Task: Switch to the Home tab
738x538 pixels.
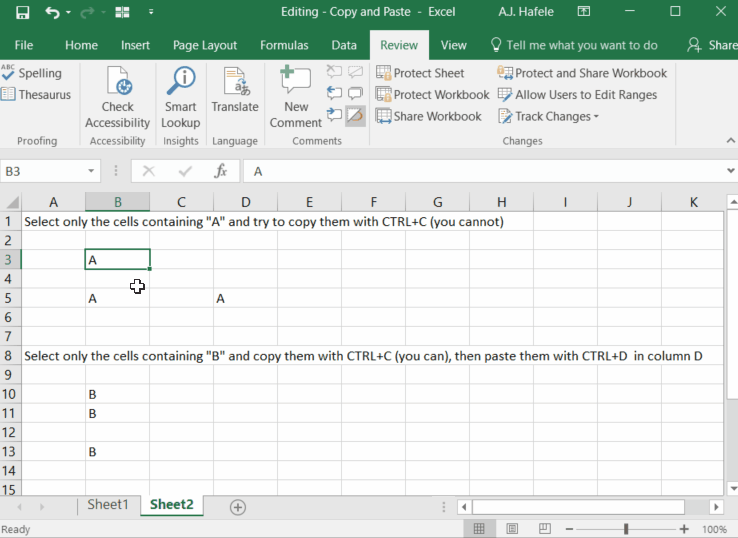Action: click(81, 45)
